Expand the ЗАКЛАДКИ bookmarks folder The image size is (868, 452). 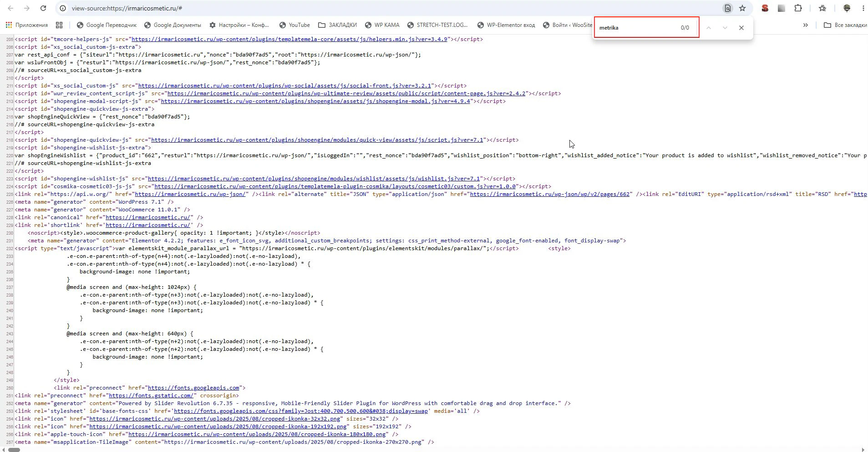click(337, 25)
